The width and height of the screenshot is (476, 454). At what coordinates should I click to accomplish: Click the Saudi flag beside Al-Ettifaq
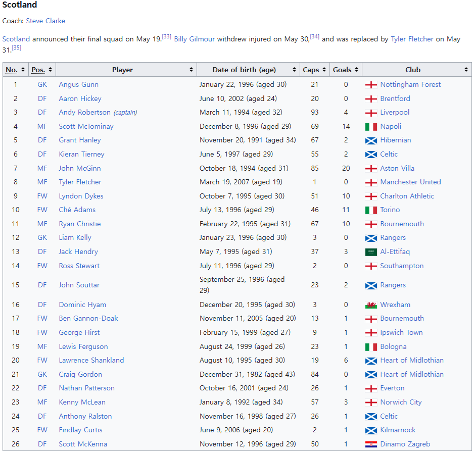(x=371, y=252)
